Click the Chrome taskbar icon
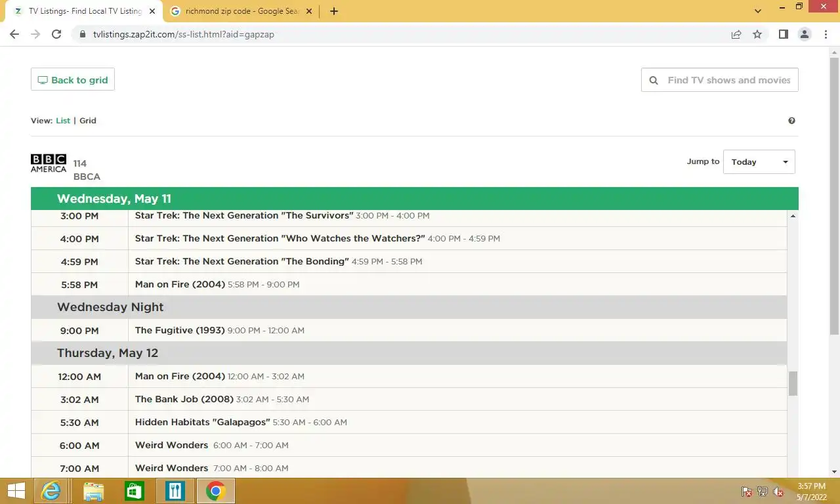 215,491
